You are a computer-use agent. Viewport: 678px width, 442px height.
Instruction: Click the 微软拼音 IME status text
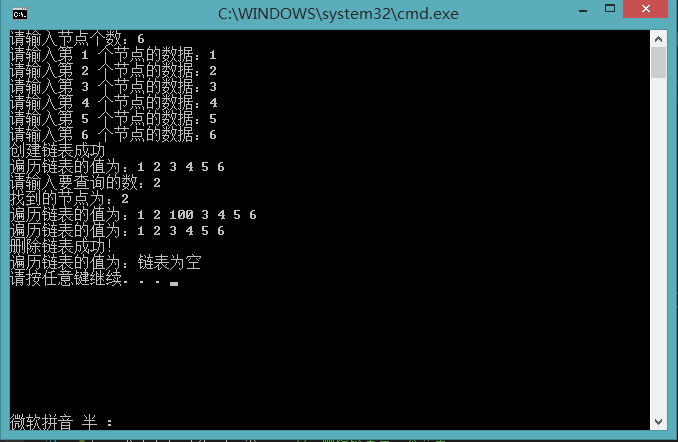tap(42, 422)
